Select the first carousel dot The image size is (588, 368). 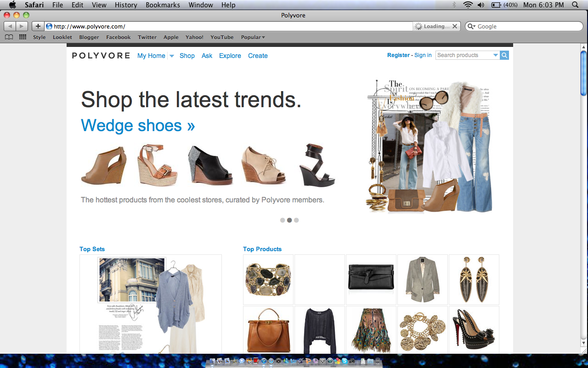(283, 220)
